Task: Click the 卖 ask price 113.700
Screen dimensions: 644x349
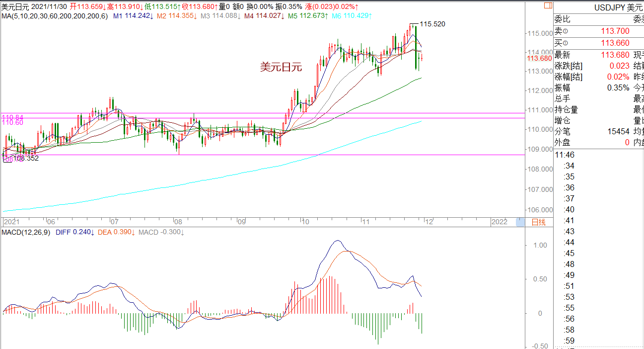Action: coord(615,31)
